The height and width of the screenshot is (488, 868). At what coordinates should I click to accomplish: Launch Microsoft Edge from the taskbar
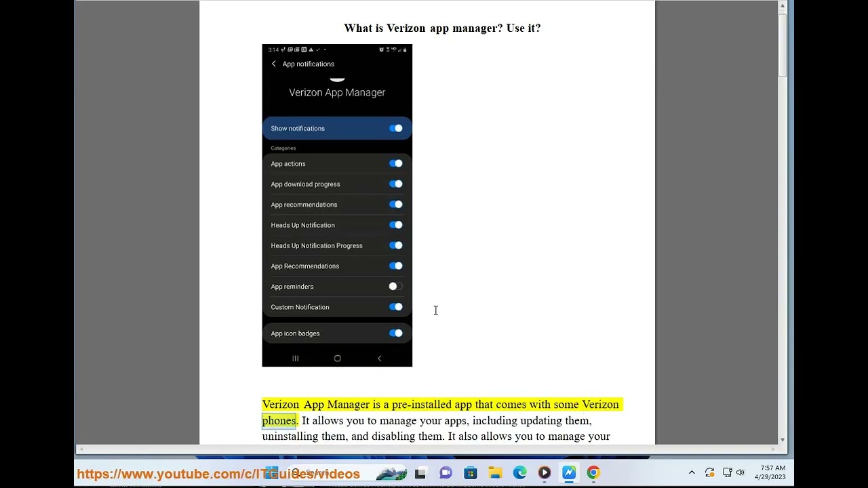[519, 473]
